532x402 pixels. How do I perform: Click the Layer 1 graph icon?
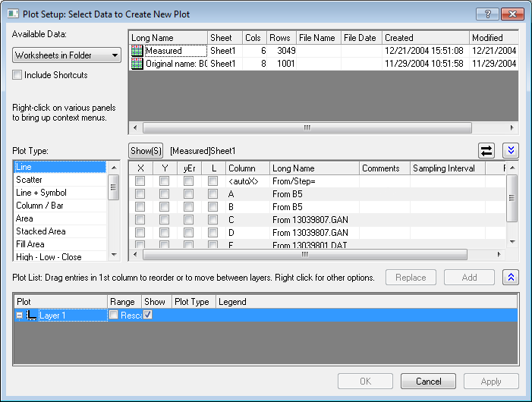click(31, 315)
